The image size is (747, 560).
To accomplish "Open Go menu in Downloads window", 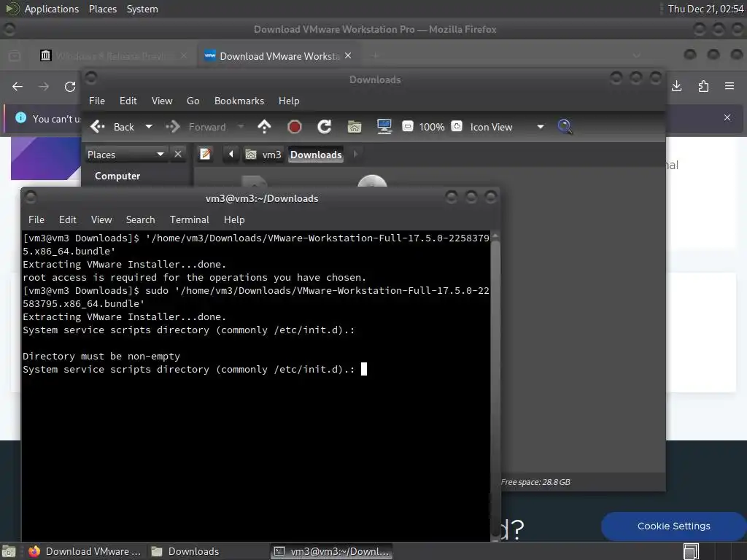I will coord(193,101).
